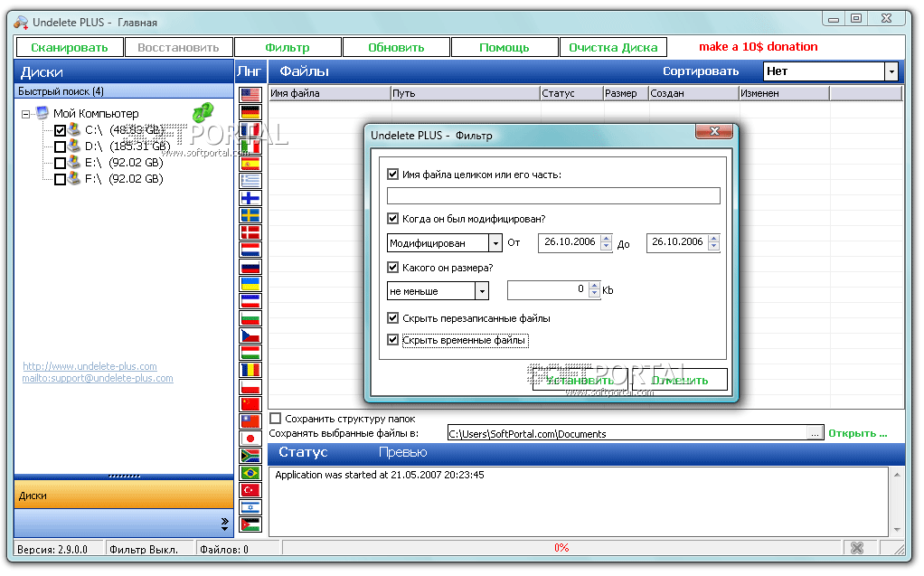Click the save folder path field
Image resolution: width=924 pixels, height=576 pixels.
point(628,433)
